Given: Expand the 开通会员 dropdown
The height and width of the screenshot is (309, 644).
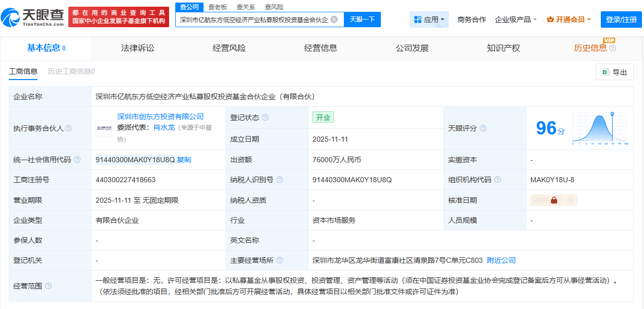Looking at the screenshot, I should pyautogui.click(x=568, y=20).
